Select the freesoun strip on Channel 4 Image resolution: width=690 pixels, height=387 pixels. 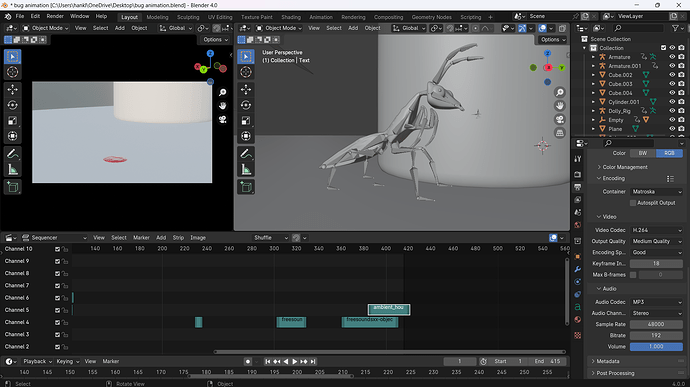(291, 322)
